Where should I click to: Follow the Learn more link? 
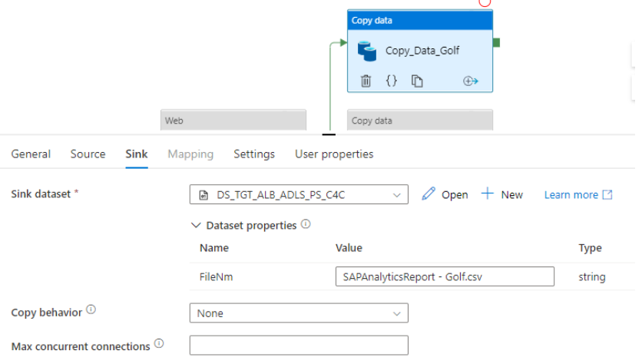coord(571,195)
